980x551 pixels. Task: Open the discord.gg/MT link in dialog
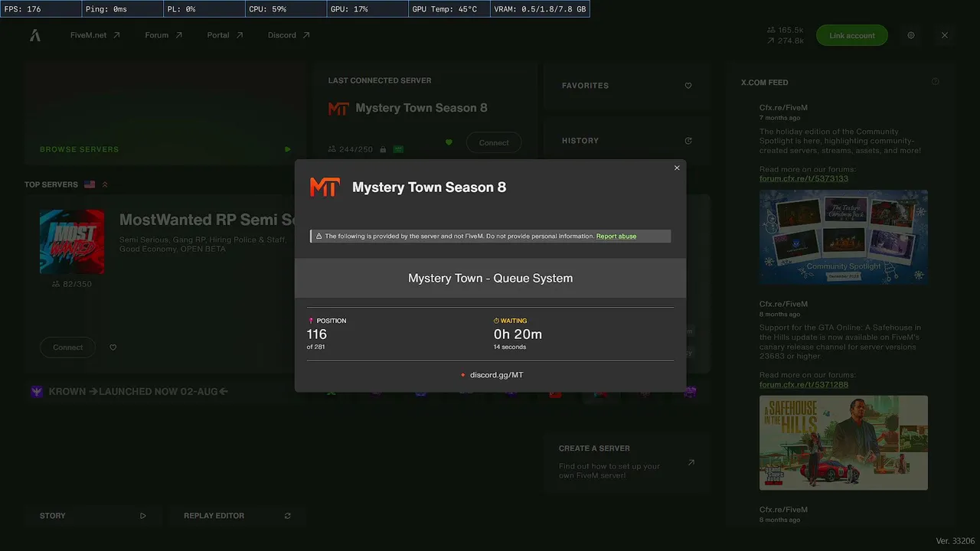pyautogui.click(x=497, y=375)
